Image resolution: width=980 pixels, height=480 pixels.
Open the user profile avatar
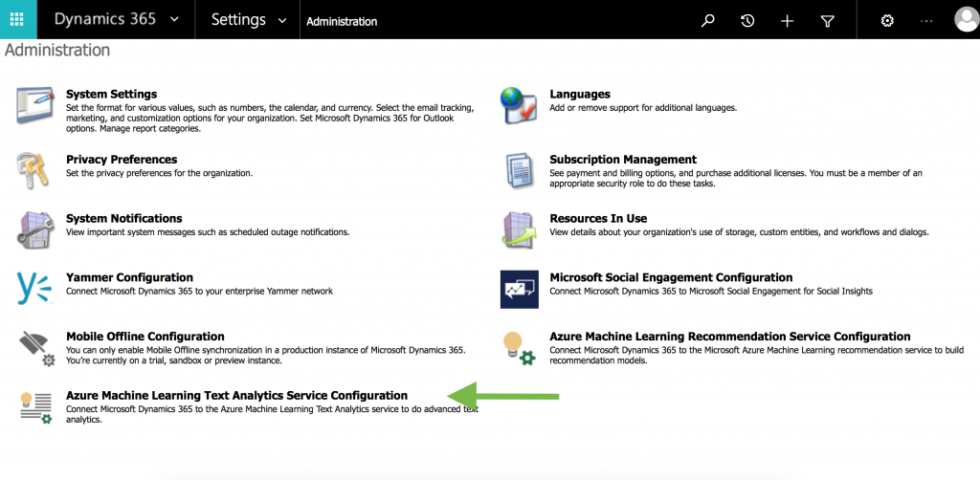966,20
